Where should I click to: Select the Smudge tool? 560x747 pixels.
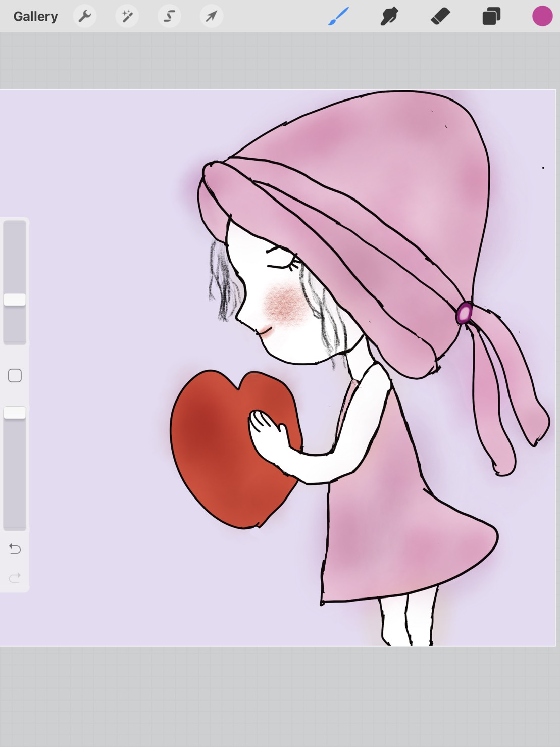[x=389, y=16]
